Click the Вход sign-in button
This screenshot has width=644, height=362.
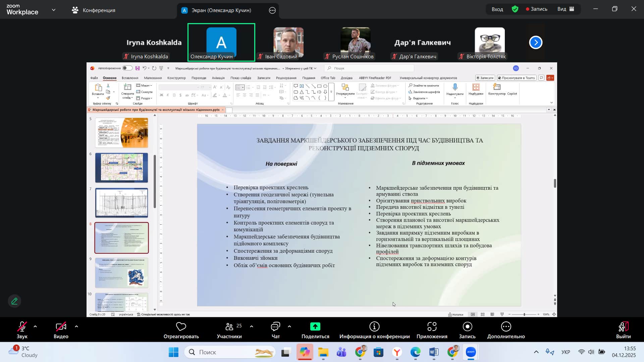[x=497, y=9]
